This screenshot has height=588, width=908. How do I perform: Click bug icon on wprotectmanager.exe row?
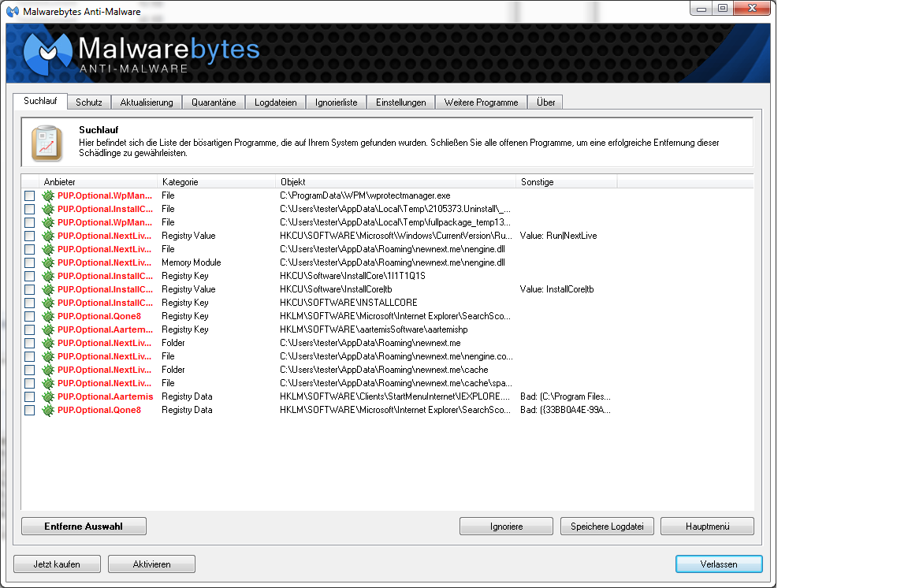click(x=48, y=195)
